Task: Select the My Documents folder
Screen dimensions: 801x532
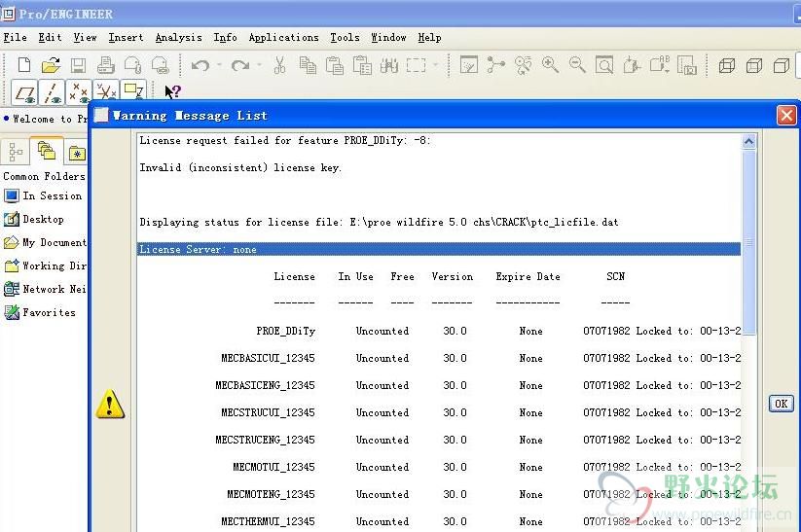Action: point(45,242)
